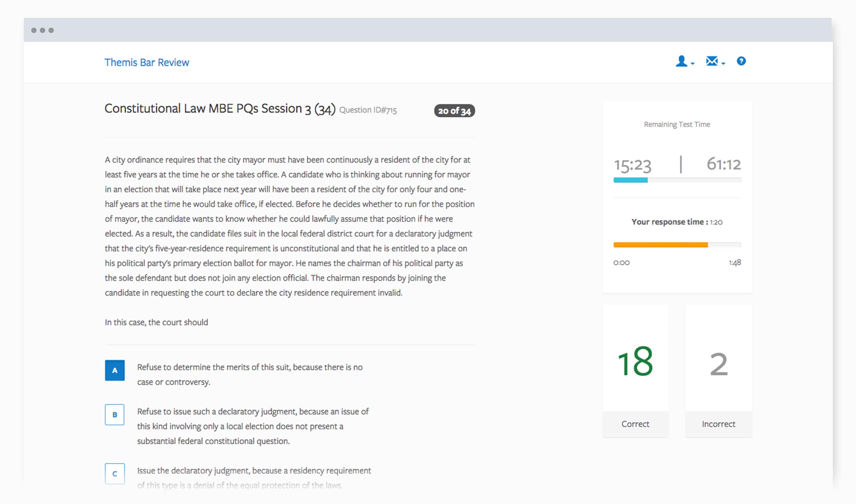The width and height of the screenshot is (856, 504).
Task: Open the Incorrect answers count card
Action: coord(718,371)
